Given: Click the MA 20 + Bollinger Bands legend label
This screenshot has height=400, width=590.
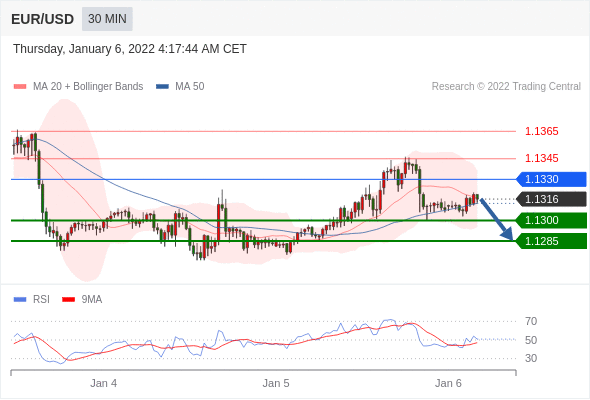Looking at the screenshot, I should pyautogui.click(x=88, y=87).
